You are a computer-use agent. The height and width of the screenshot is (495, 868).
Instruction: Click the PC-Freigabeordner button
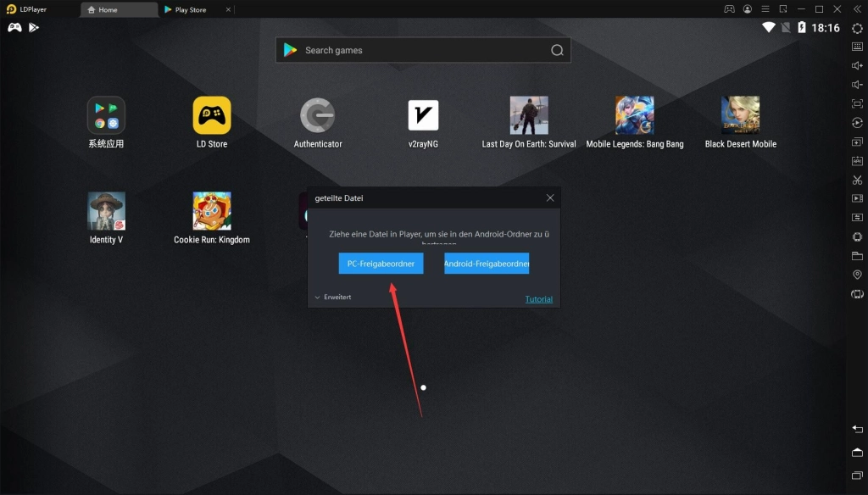pos(381,264)
